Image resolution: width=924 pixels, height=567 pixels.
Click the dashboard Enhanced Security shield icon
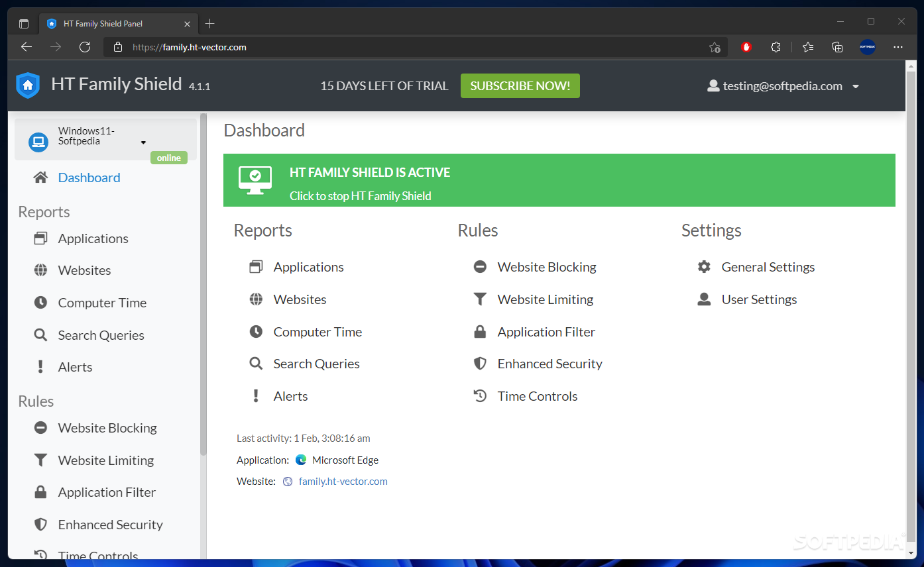pos(480,364)
